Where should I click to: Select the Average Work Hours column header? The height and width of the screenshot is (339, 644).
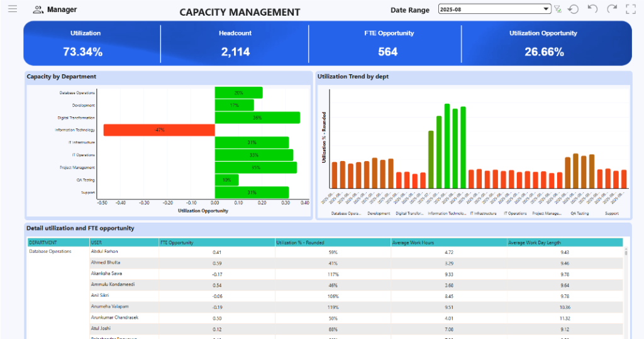(448, 242)
